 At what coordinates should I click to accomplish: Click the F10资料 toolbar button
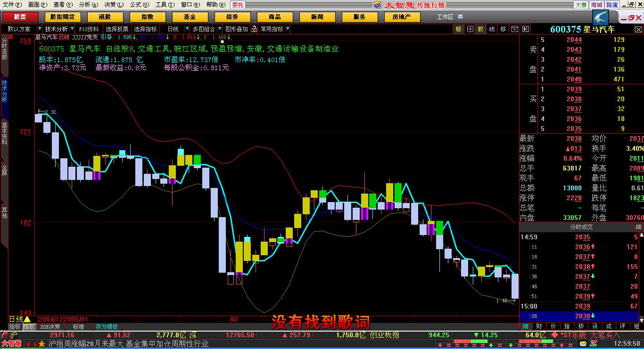(89, 29)
